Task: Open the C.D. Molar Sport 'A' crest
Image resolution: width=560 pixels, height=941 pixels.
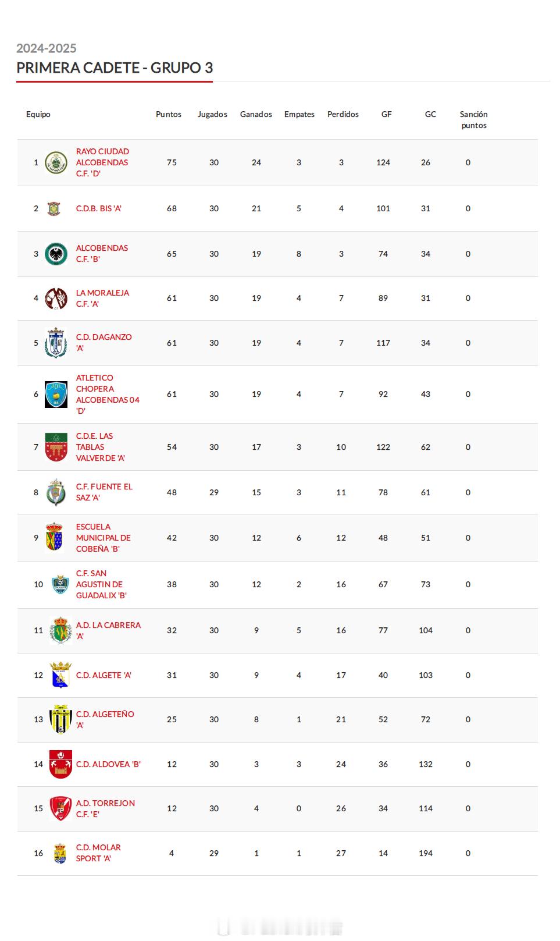Action: (x=59, y=853)
